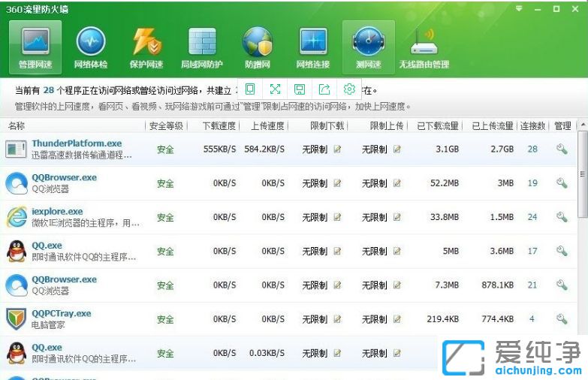Edit download limit for QQ.exe with 5MB downloaded

pyautogui.click(x=337, y=251)
